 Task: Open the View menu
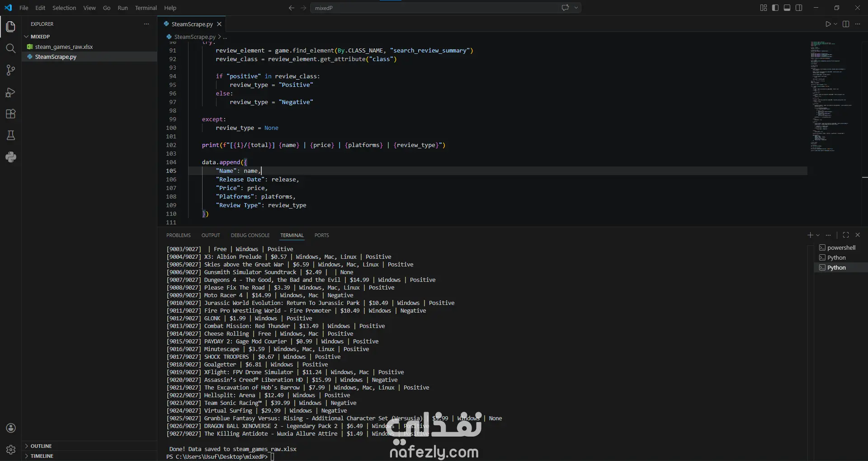point(90,8)
